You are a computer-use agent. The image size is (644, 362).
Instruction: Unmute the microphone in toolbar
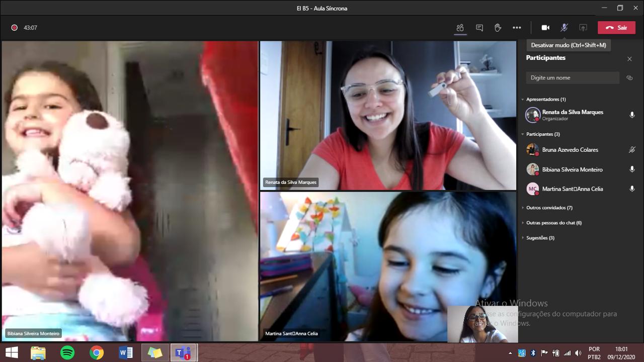564,28
